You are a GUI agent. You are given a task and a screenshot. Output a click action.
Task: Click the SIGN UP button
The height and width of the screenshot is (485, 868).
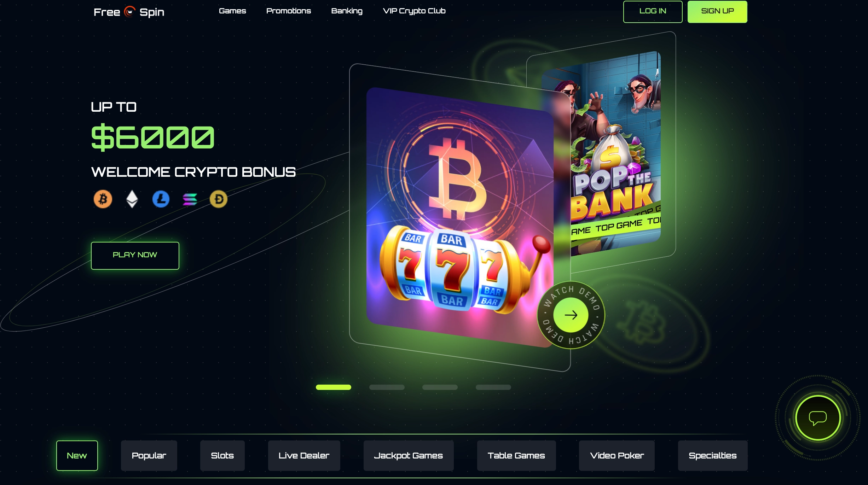tap(717, 12)
